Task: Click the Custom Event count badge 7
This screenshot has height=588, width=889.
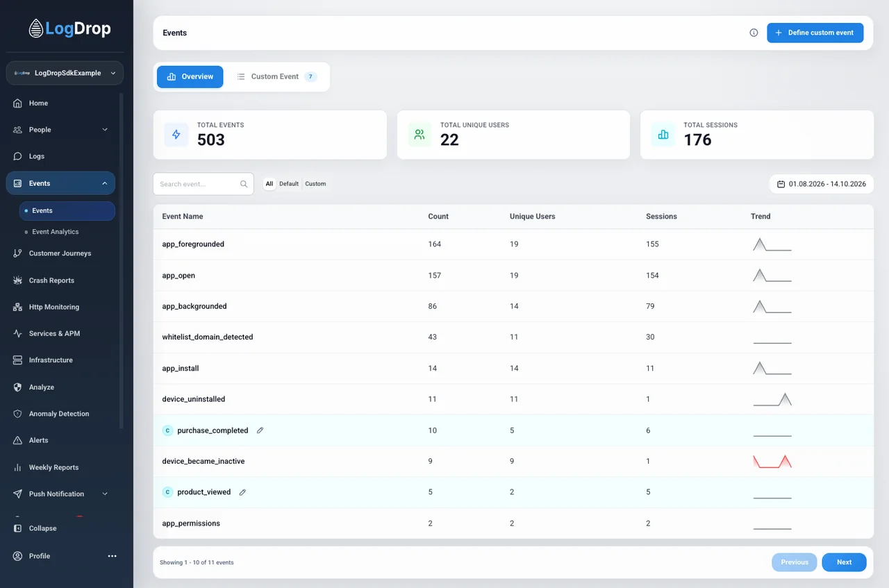Action: tap(310, 77)
